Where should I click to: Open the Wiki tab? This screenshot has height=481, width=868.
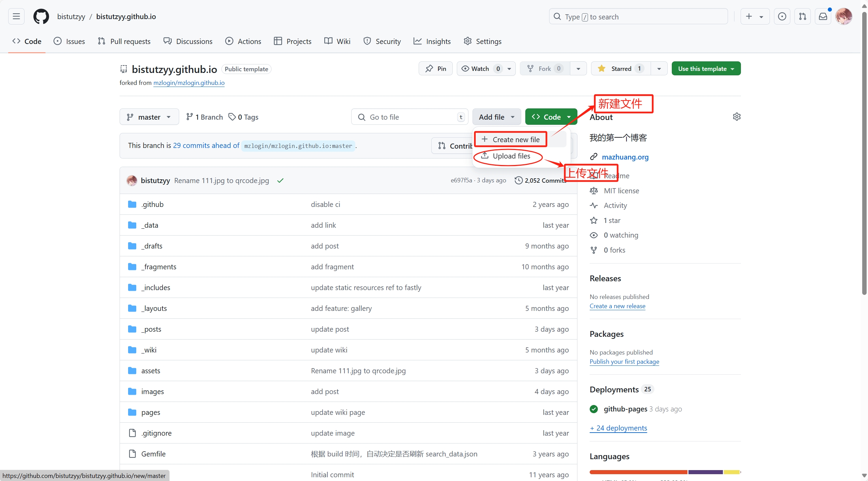337,41
